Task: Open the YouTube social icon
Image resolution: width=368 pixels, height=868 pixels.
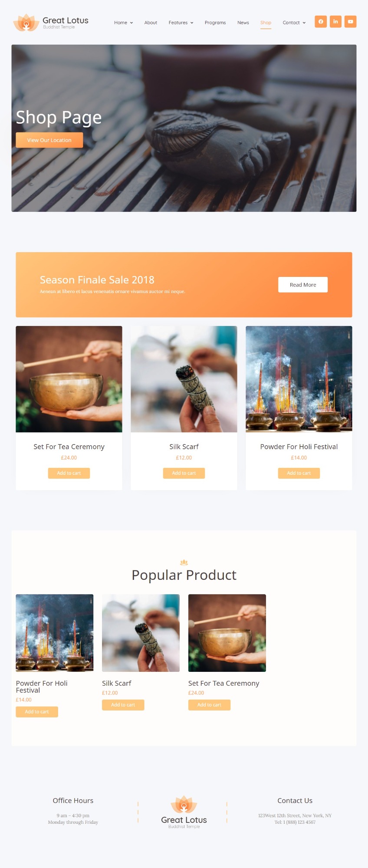Action: (351, 22)
